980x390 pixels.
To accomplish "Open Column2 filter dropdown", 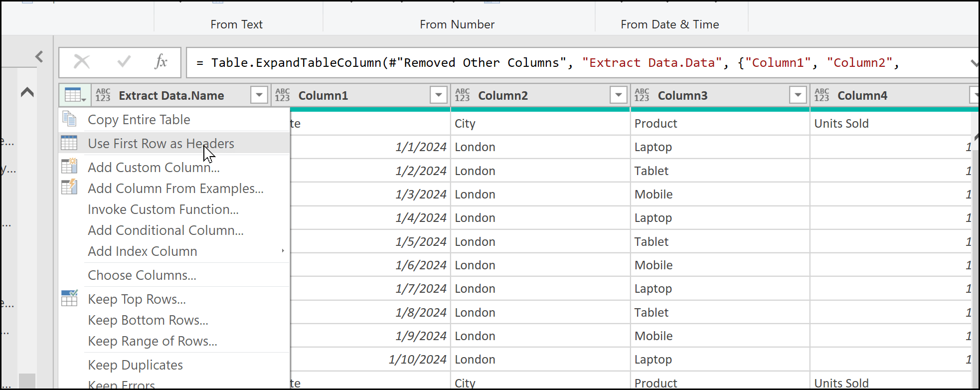I will 618,95.
